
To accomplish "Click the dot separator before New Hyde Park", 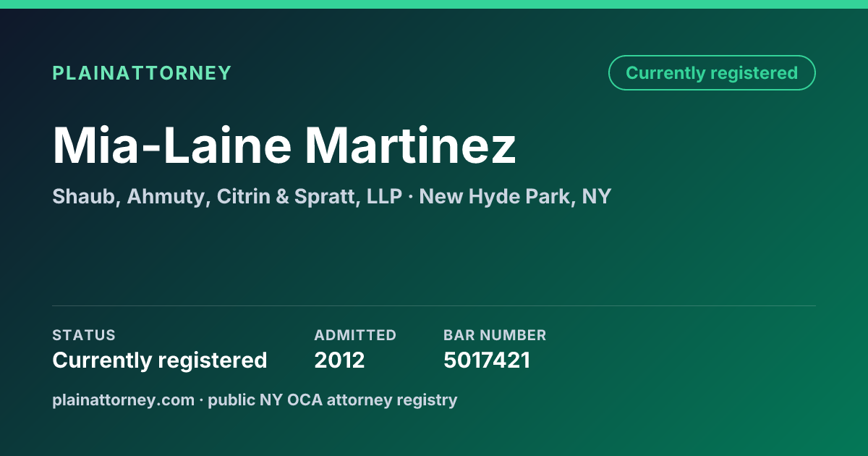I will (411, 197).
